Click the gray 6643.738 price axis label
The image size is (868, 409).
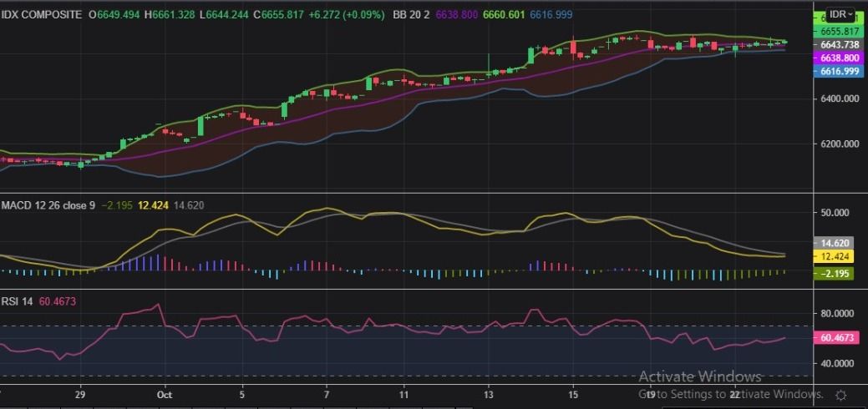tap(840, 44)
